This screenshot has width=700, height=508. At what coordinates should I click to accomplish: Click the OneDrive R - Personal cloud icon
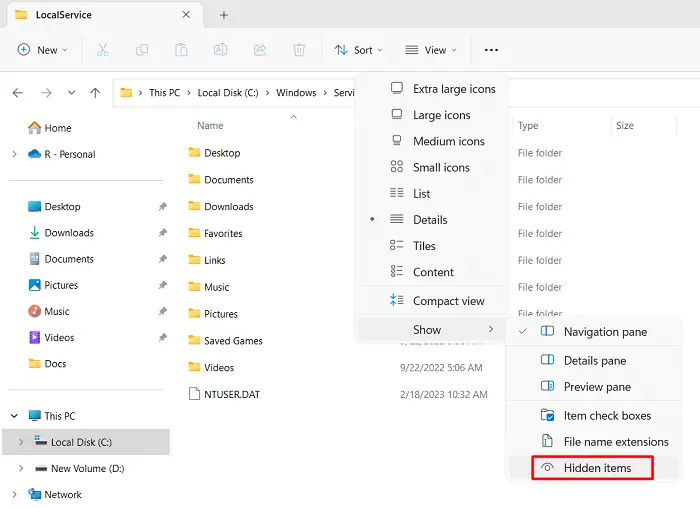click(x=34, y=154)
